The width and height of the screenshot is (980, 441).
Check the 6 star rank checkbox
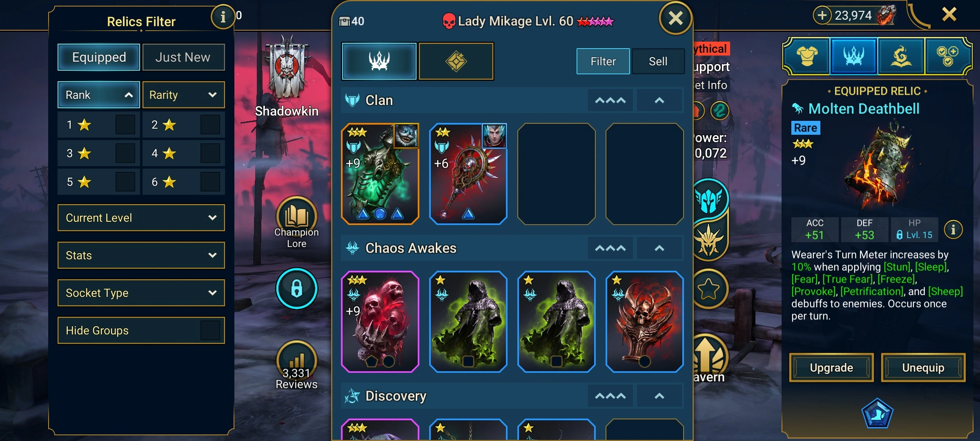pos(210,182)
